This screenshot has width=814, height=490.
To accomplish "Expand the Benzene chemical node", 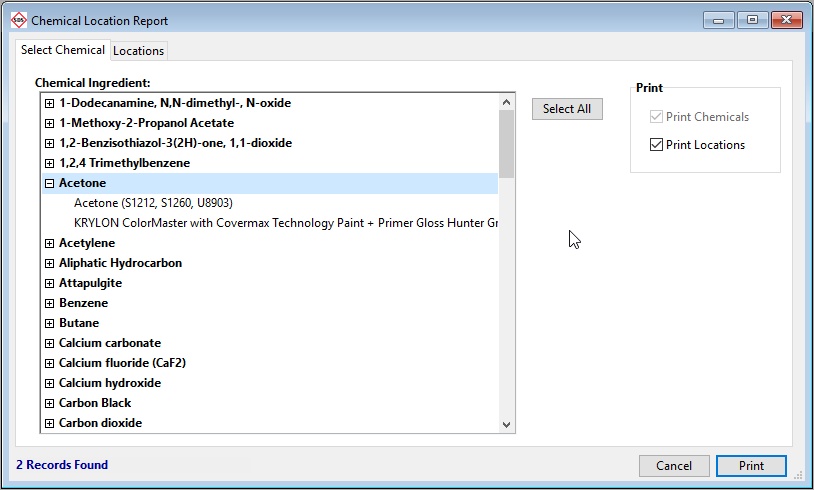I will pos(49,303).
